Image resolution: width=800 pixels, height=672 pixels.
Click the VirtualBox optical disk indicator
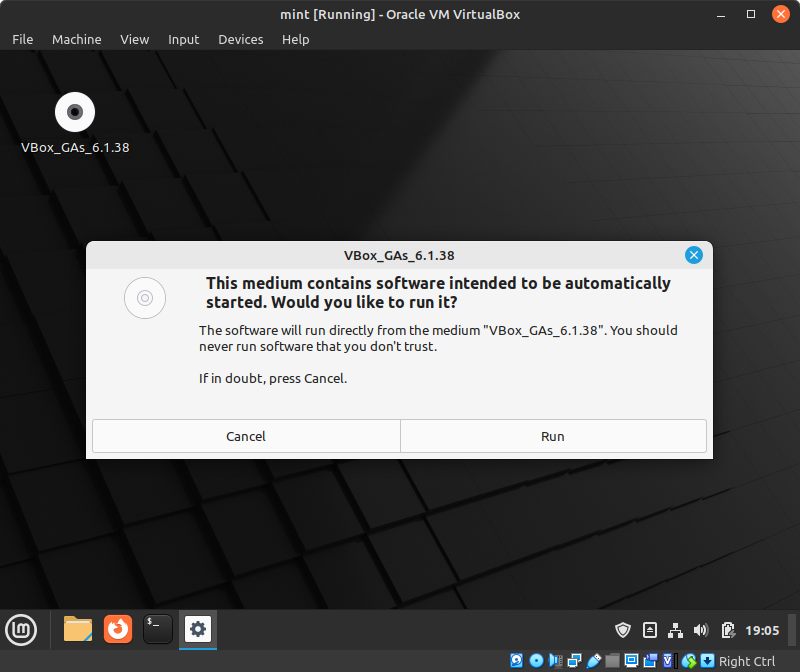click(536, 661)
